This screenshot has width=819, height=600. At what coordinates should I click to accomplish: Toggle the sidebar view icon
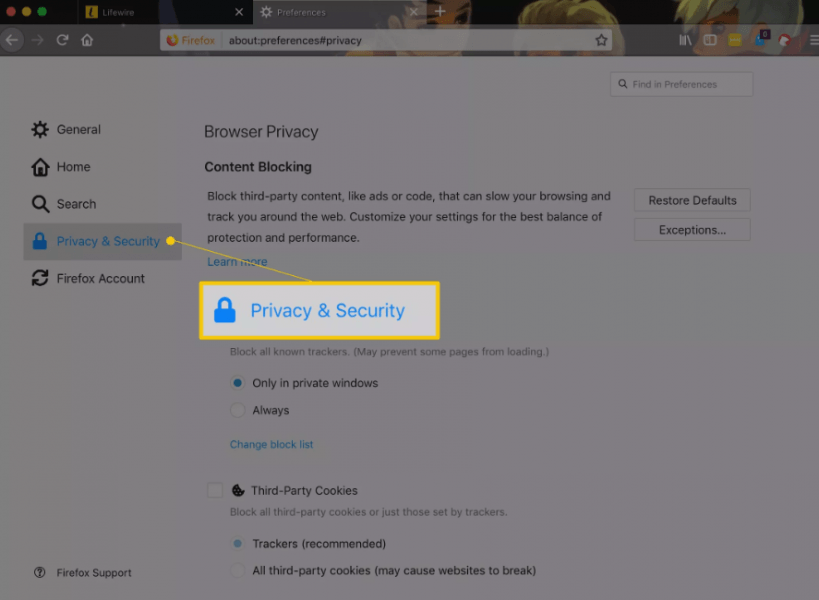710,40
